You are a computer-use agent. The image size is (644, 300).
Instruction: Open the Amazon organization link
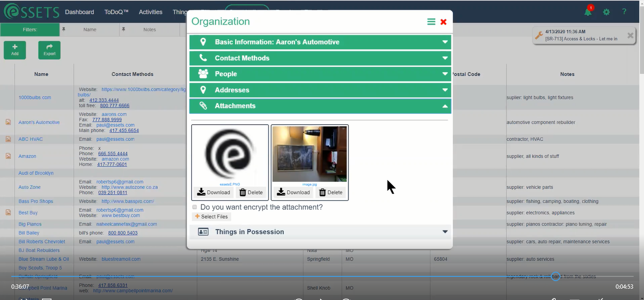point(27,156)
